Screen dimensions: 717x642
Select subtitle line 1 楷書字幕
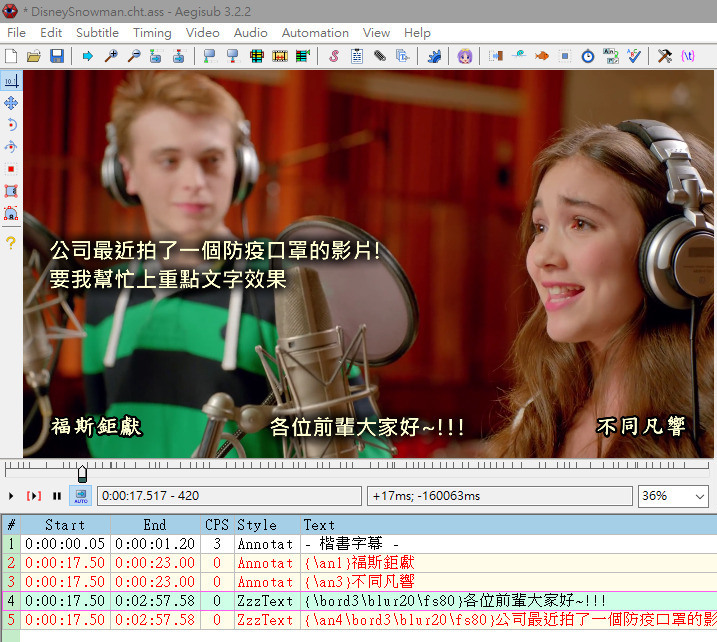click(x=359, y=544)
